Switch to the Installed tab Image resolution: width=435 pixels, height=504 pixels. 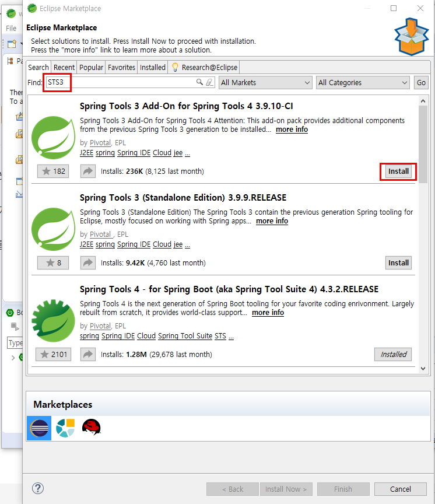[153, 67]
